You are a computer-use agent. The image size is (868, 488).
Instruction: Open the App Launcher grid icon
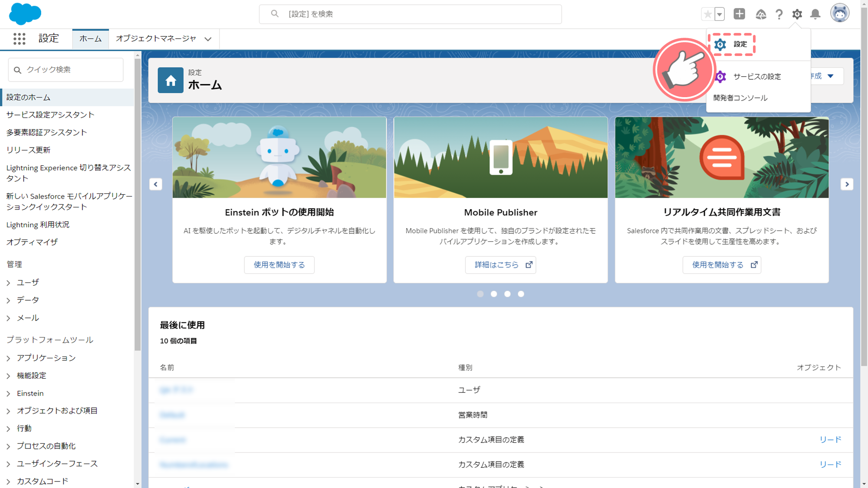(19, 39)
